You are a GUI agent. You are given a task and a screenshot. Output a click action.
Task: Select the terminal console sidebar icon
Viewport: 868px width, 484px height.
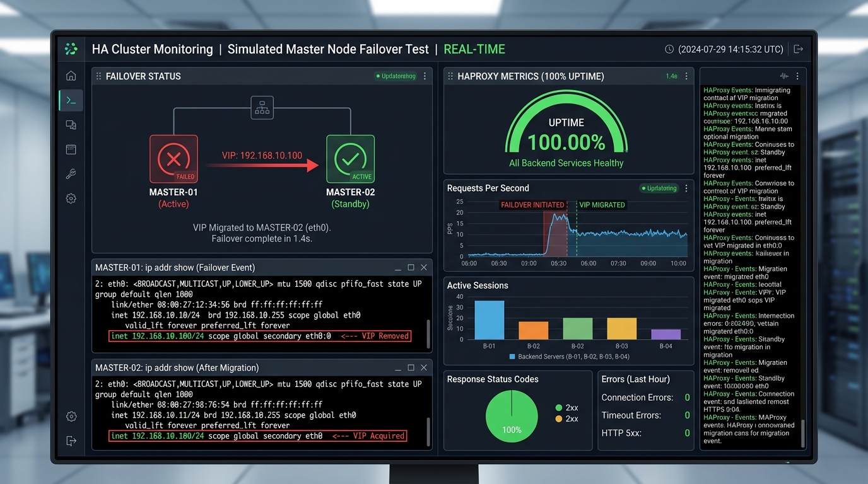point(71,100)
